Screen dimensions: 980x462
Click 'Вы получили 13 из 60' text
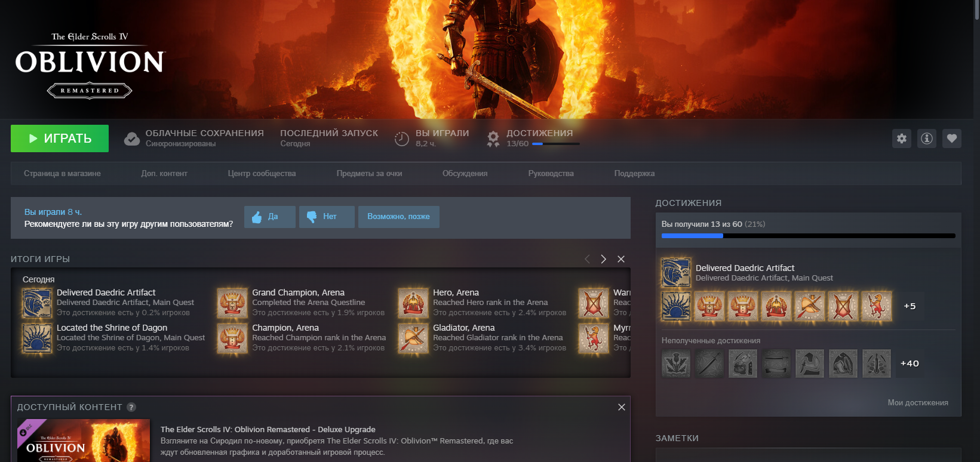[702, 224]
